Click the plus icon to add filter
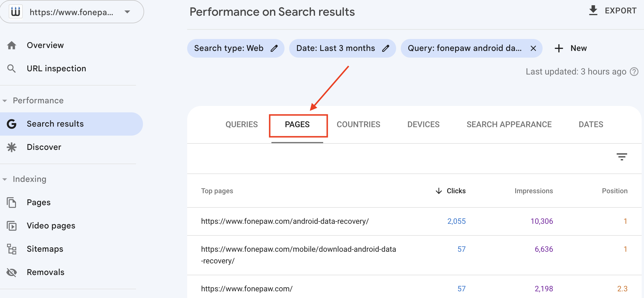The image size is (644, 298). pyautogui.click(x=559, y=48)
